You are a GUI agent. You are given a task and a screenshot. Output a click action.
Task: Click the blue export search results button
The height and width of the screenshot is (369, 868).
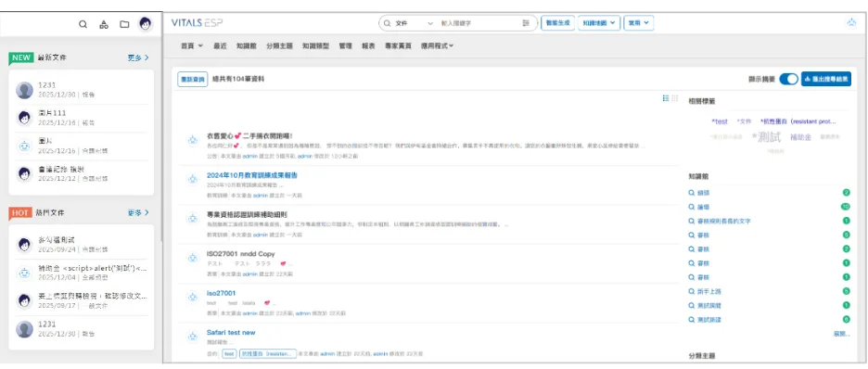click(826, 79)
